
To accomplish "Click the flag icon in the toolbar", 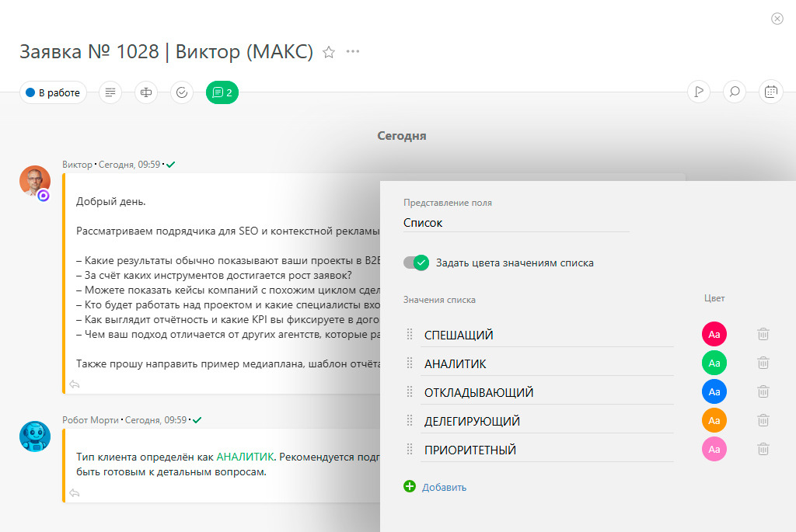I will pos(699,92).
